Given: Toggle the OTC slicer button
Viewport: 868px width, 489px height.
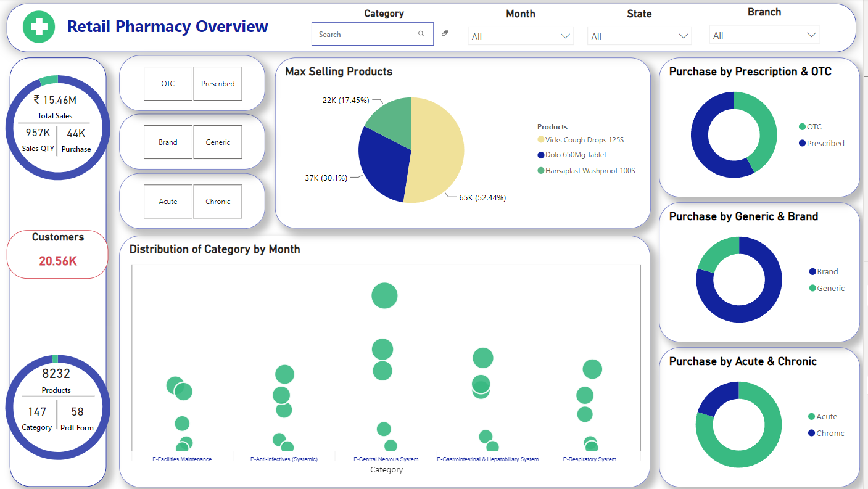Looking at the screenshot, I should 168,84.
